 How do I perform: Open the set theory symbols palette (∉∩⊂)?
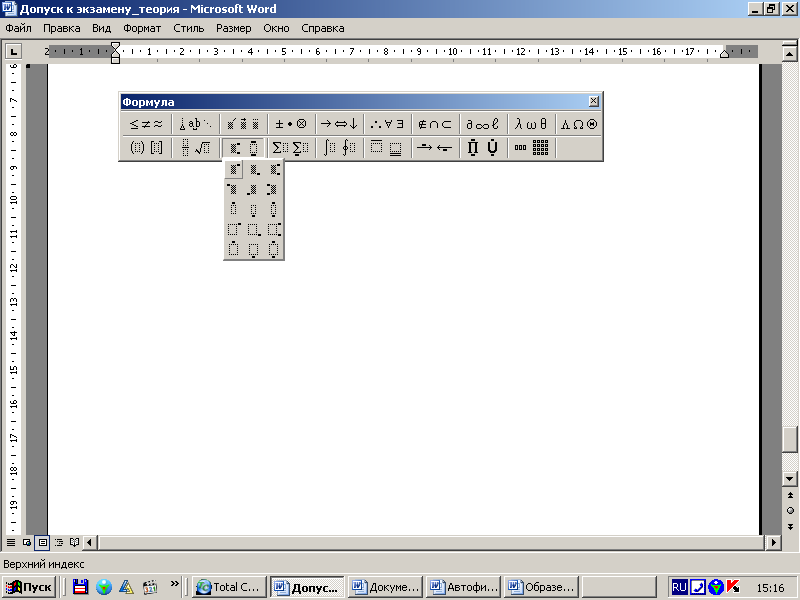click(x=435, y=124)
